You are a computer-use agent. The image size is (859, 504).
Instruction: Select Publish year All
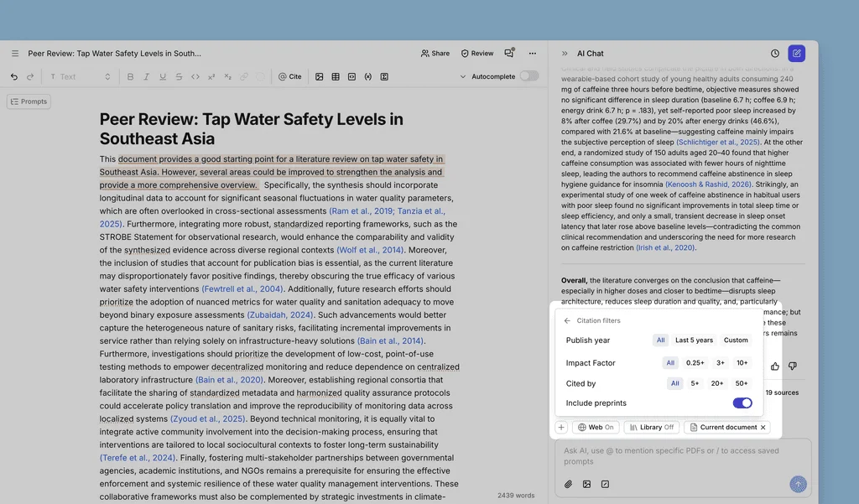click(661, 340)
